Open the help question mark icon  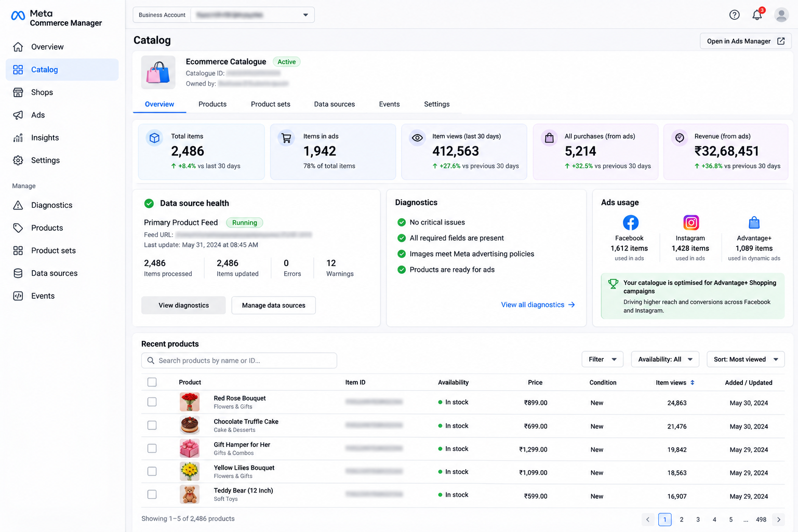(x=734, y=15)
